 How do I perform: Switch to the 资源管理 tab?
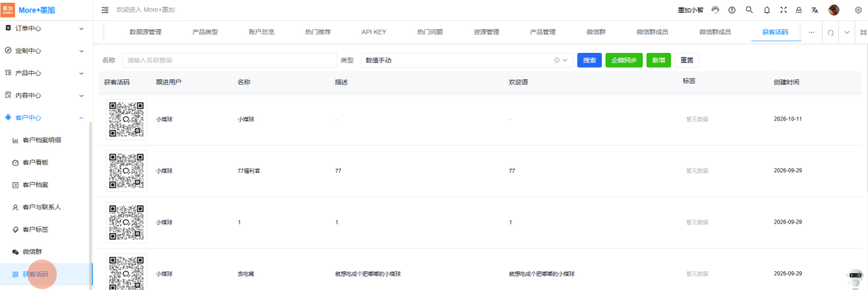coord(486,32)
